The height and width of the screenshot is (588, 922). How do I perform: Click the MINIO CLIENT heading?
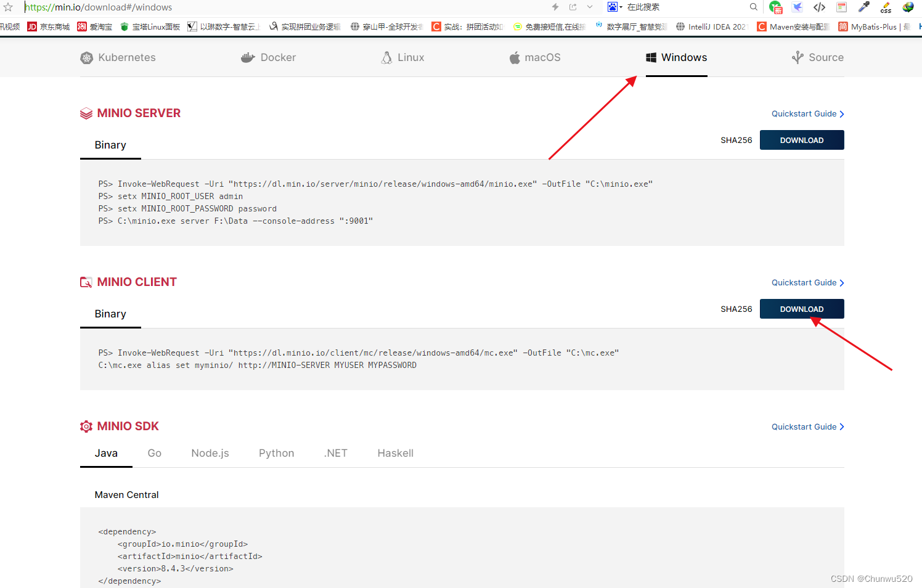137,282
